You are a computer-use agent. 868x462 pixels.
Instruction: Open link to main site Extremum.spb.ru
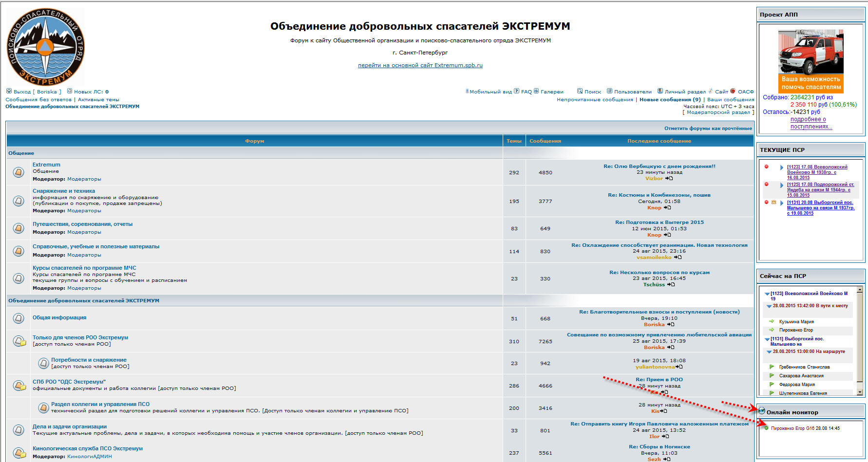point(420,65)
